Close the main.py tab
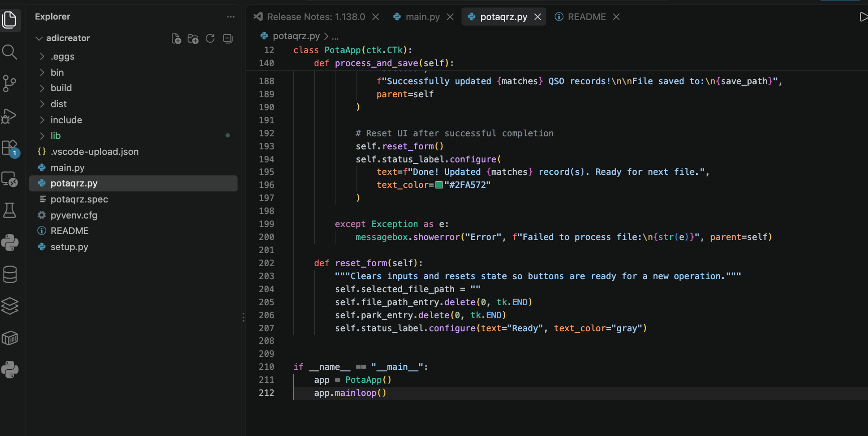The height and width of the screenshot is (436, 868). click(450, 17)
